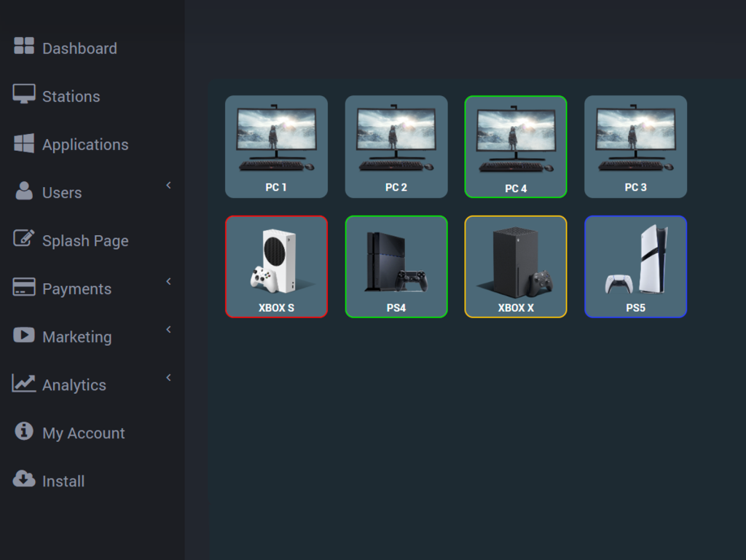Screen dimensions: 746x560
Task: Click the Splash Page edit icon
Action: [x=24, y=239]
